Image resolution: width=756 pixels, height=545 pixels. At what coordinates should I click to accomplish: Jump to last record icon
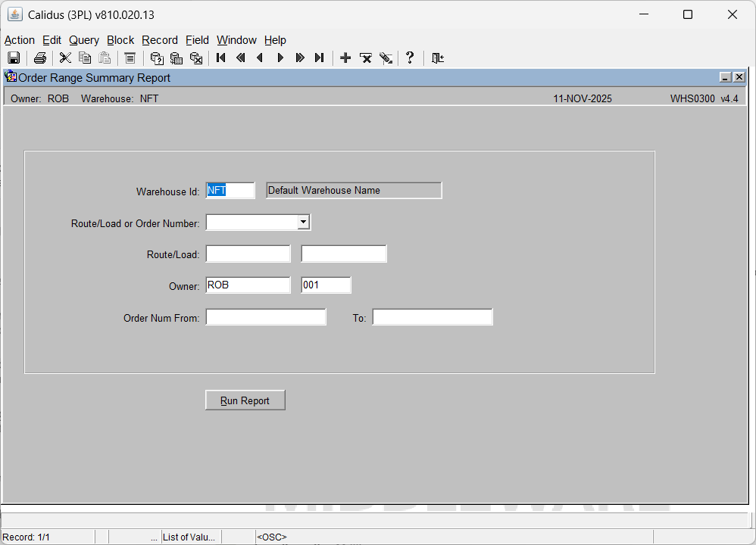(320, 58)
